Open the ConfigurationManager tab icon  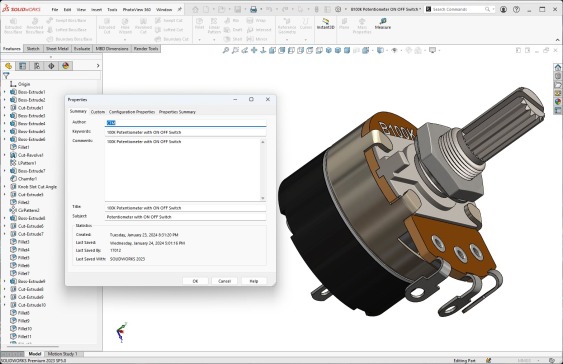point(37,66)
